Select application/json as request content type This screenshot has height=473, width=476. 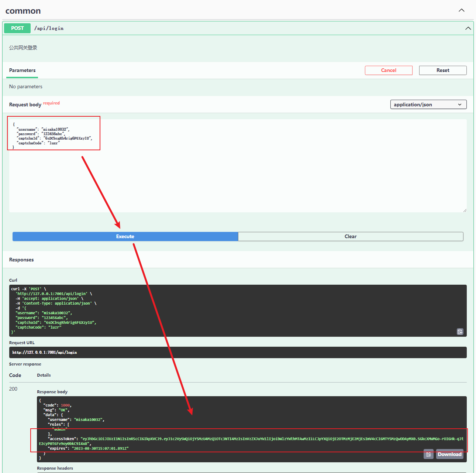click(428, 104)
